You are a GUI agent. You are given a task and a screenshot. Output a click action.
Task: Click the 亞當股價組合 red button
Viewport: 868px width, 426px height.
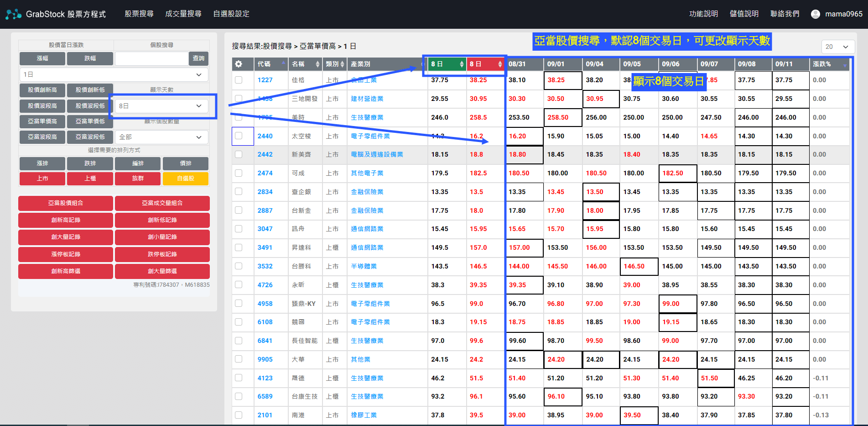point(66,203)
